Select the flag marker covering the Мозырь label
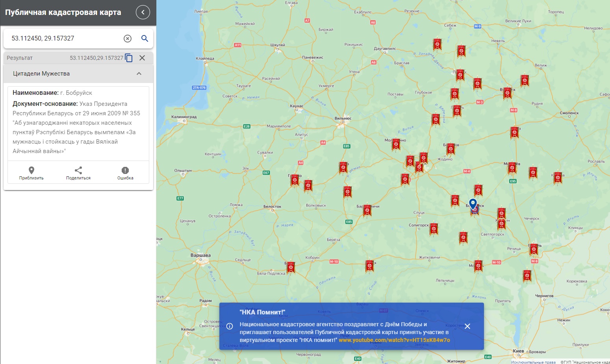 point(478,266)
